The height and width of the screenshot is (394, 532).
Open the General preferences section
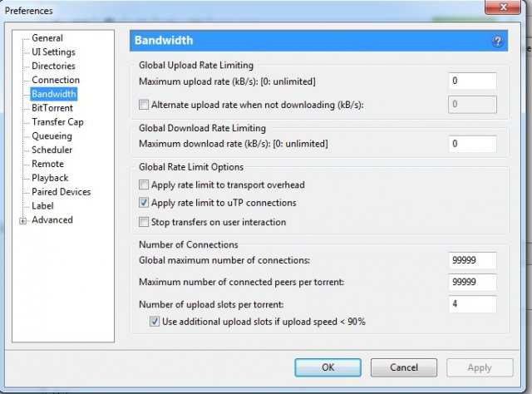(47, 38)
